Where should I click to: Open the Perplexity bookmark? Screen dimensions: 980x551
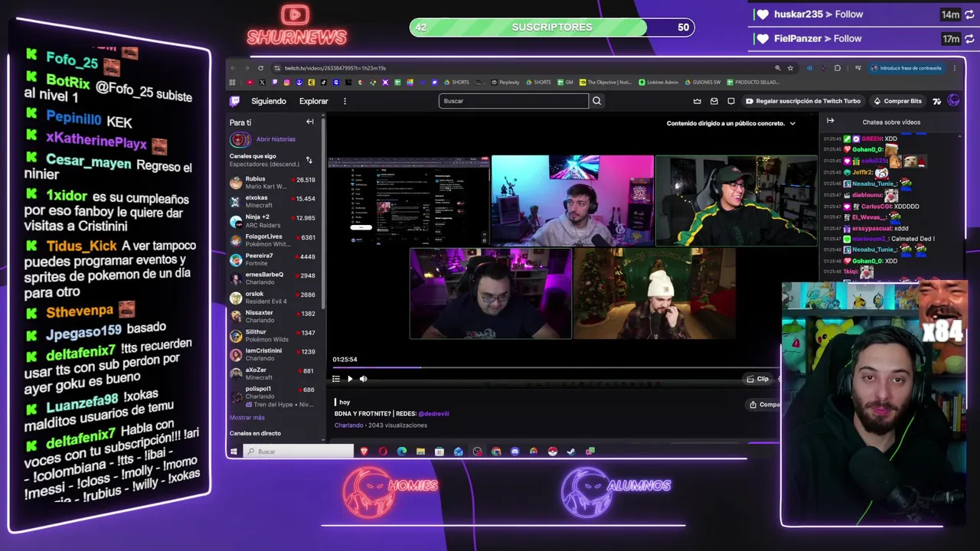pyautogui.click(x=505, y=82)
